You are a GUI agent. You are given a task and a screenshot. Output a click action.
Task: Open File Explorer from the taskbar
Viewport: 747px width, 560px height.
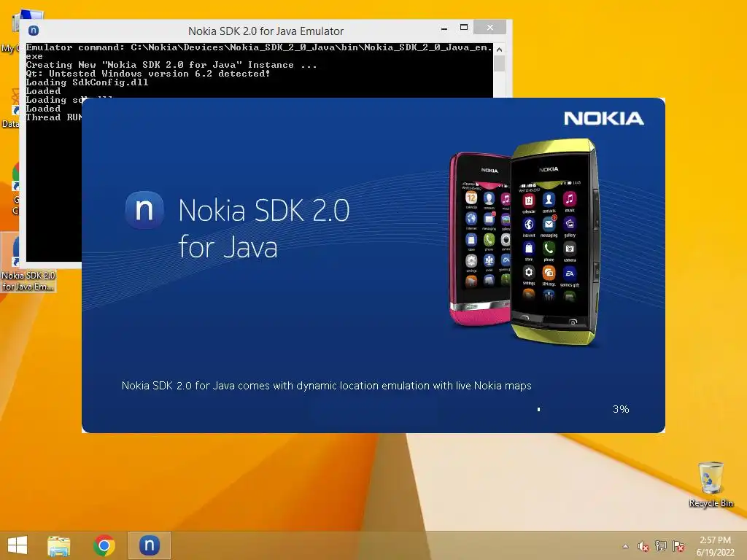[58, 545]
